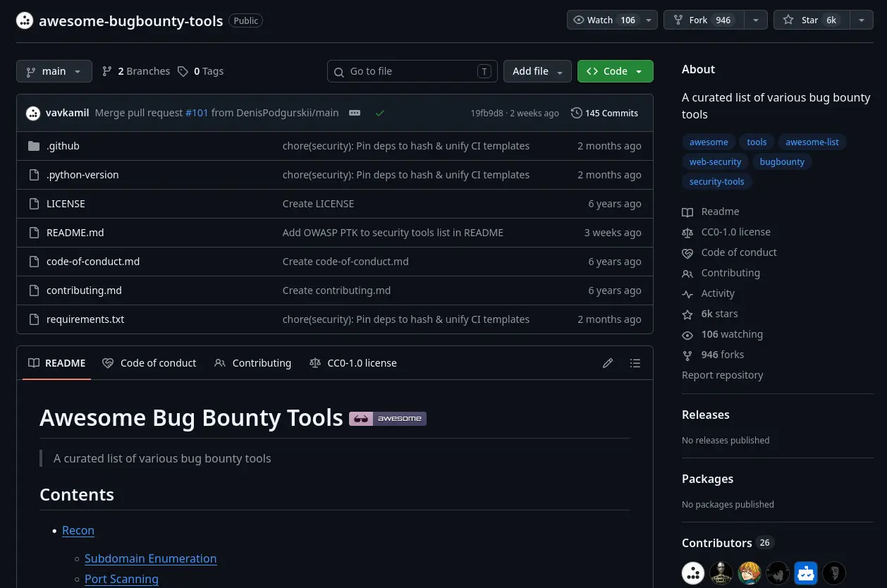The image size is (887, 588).
Task: Open the Releases heading link
Action: click(x=705, y=415)
